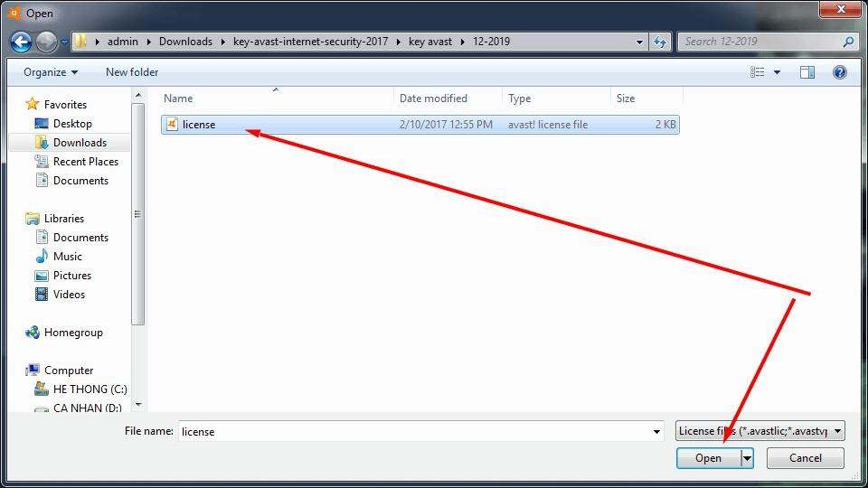The width and height of the screenshot is (868, 488).
Task: Click the date '2/10/2017 12:55 PM' cell
Action: click(446, 125)
